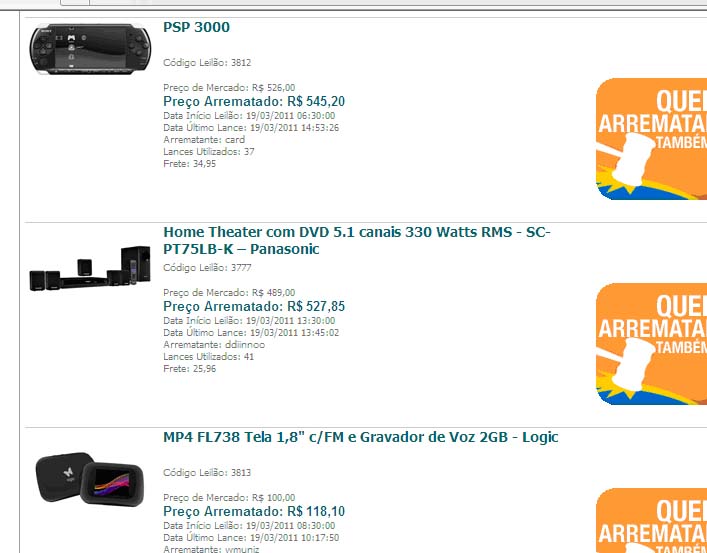Click Código Leilão 3813 text
Image resolution: width=707 pixels, height=553 pixels.
(x=207, y=473)
